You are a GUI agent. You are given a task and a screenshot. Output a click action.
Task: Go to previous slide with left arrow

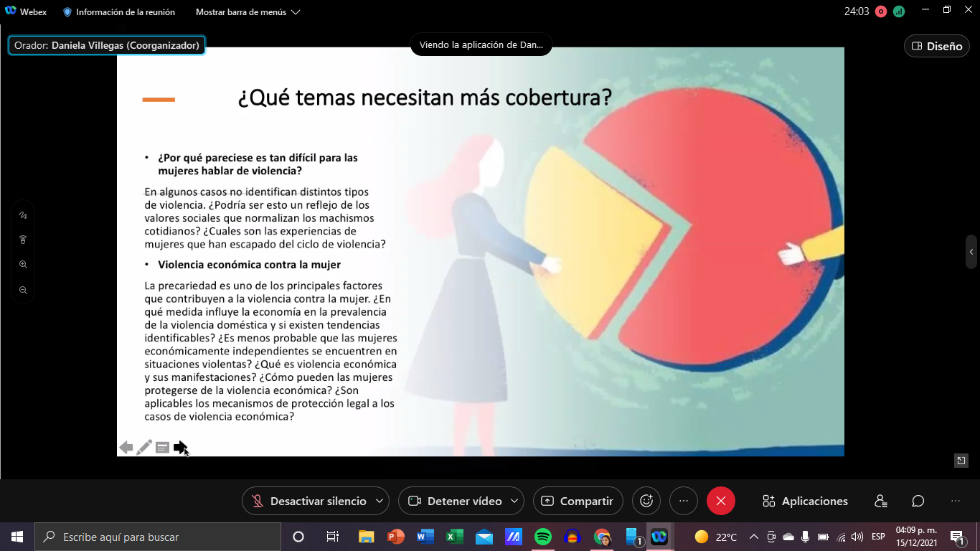[126, 448]
